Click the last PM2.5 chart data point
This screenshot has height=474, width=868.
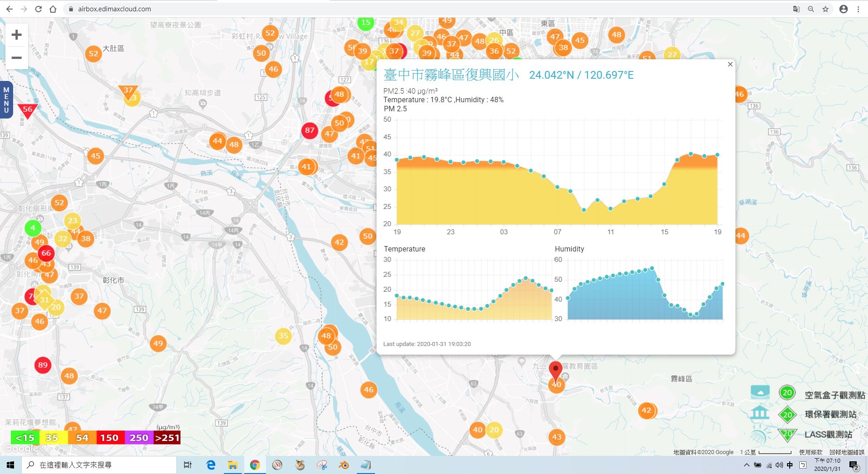[x=717, y=155]
